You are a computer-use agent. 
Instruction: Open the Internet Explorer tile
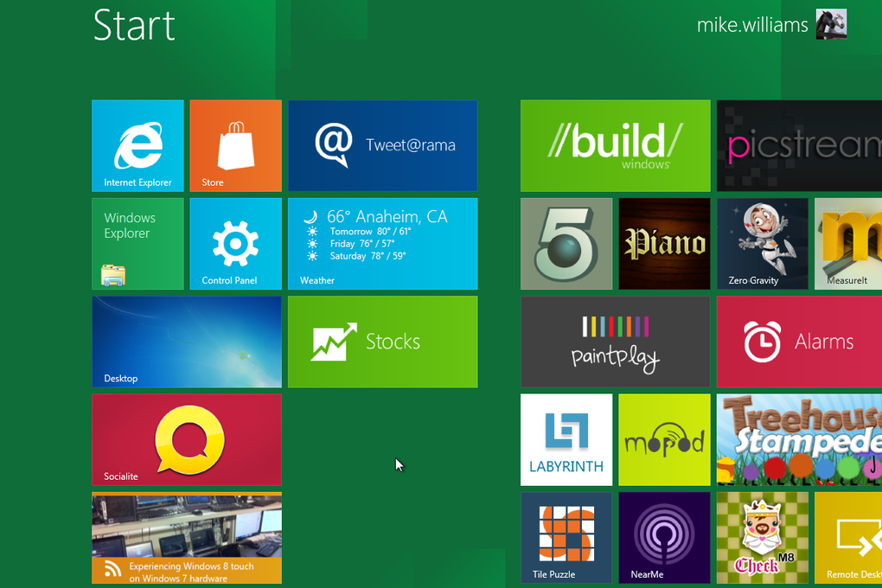(x=137, y=146)
